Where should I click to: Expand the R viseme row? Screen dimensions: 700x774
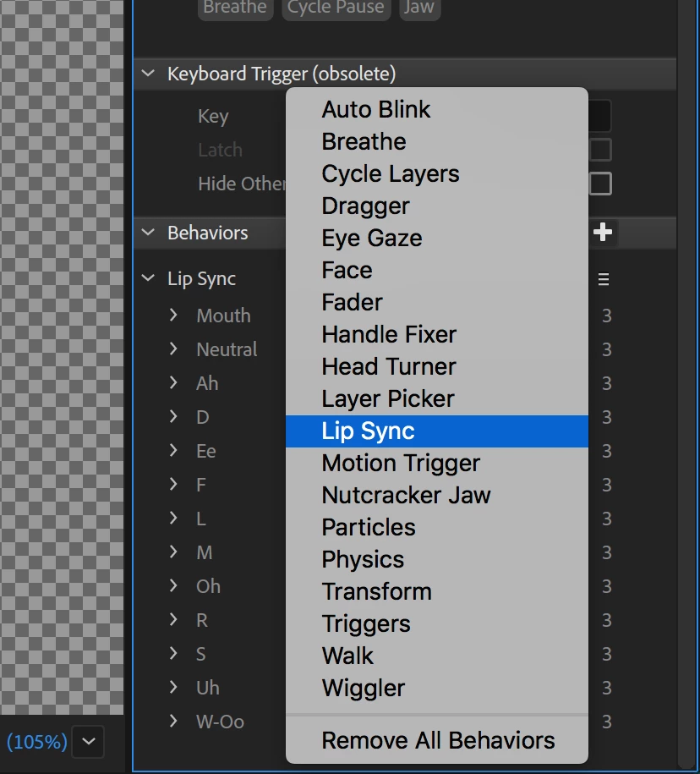[x=173, y=619]
